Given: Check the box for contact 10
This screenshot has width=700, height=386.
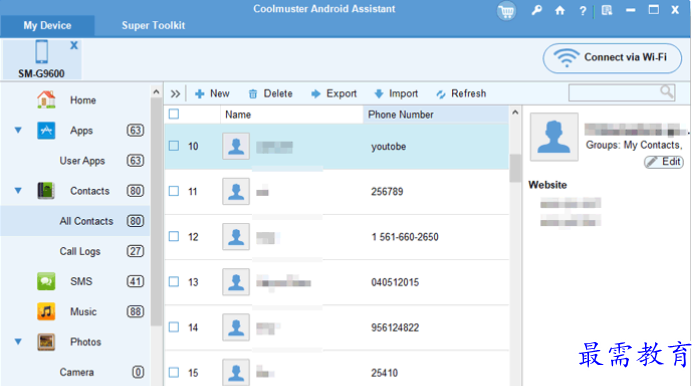Looking at the screenshot, I should pyautogui.click(x=174, y=146).
